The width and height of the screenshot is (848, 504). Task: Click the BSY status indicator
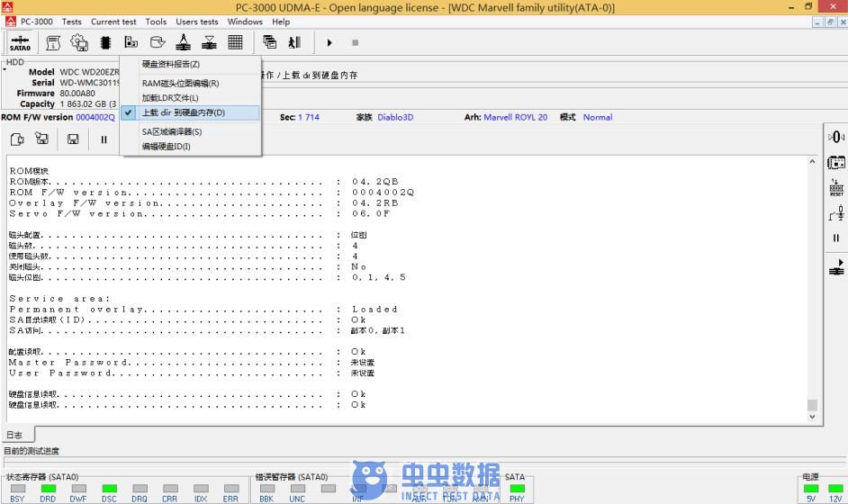[18, 489]
